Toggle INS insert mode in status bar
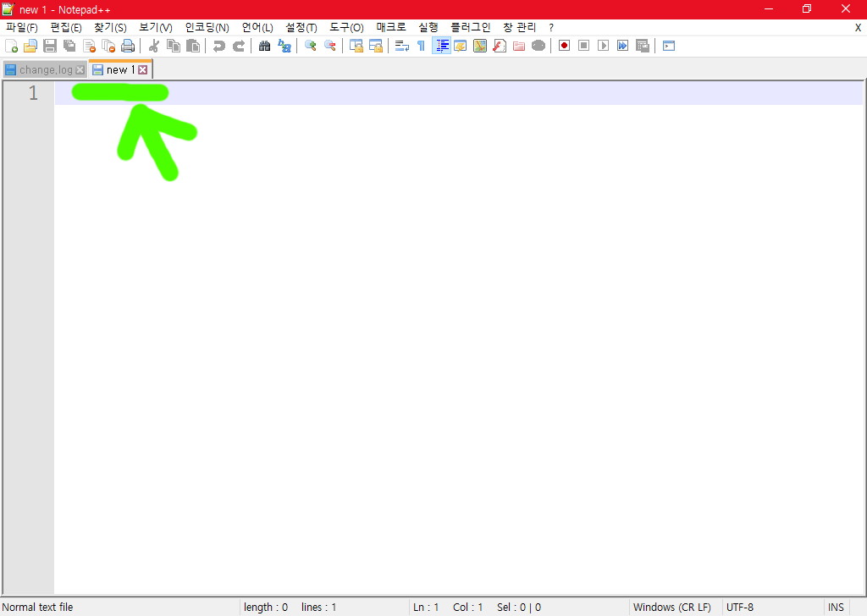The height and width of the screenshot is (616, 867). point(836,608)
